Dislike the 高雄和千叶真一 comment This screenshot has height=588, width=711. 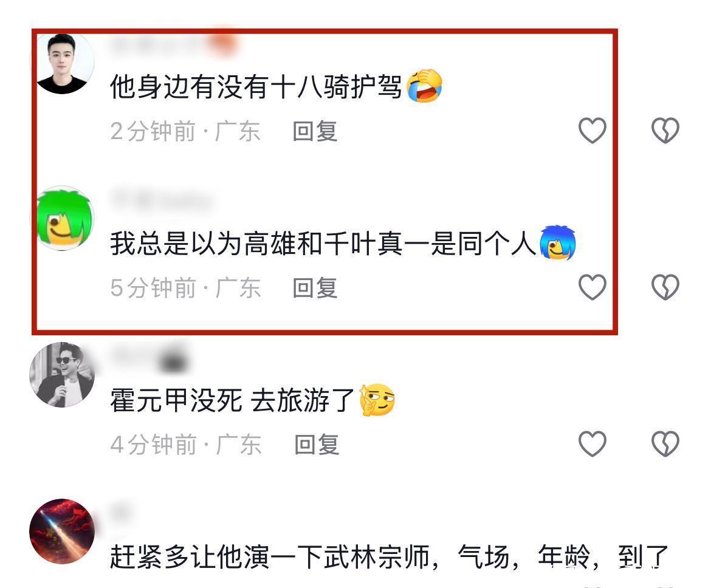pos(665,287)
